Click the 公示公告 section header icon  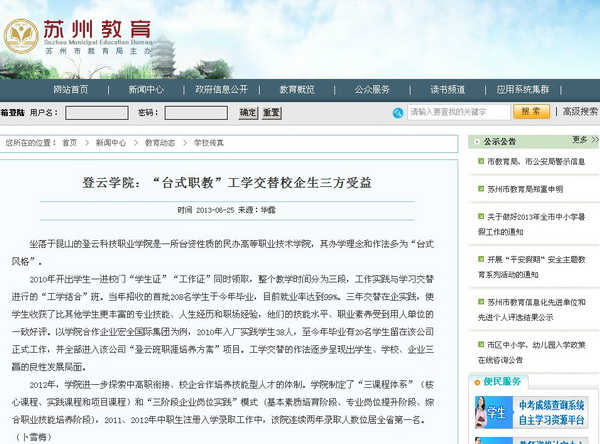[475, 141]
